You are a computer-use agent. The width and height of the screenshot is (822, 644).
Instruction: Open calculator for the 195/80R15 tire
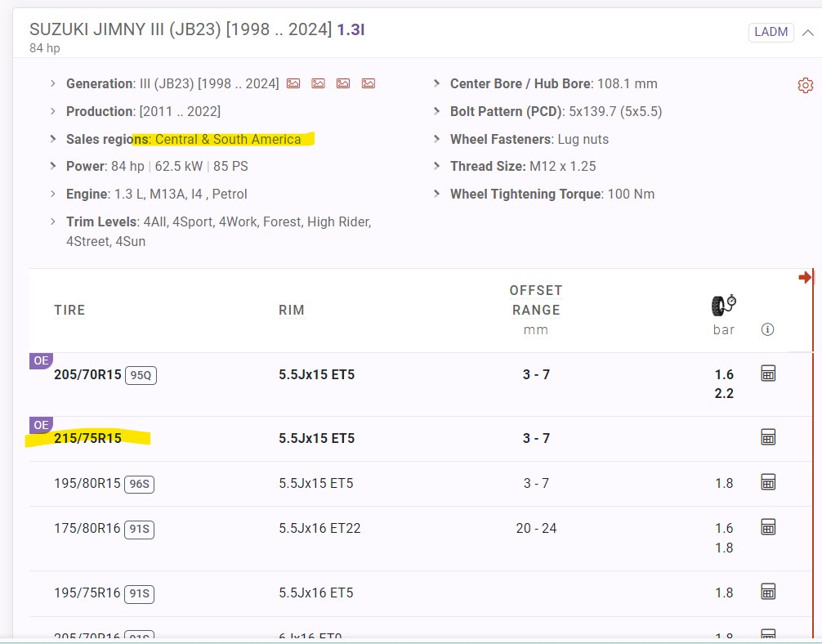pos(768,483)
